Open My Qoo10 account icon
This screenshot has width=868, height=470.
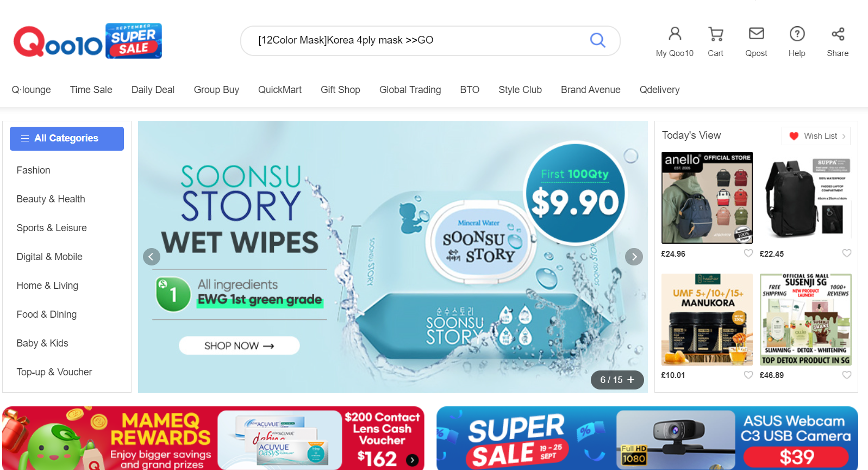pos(675,34)
